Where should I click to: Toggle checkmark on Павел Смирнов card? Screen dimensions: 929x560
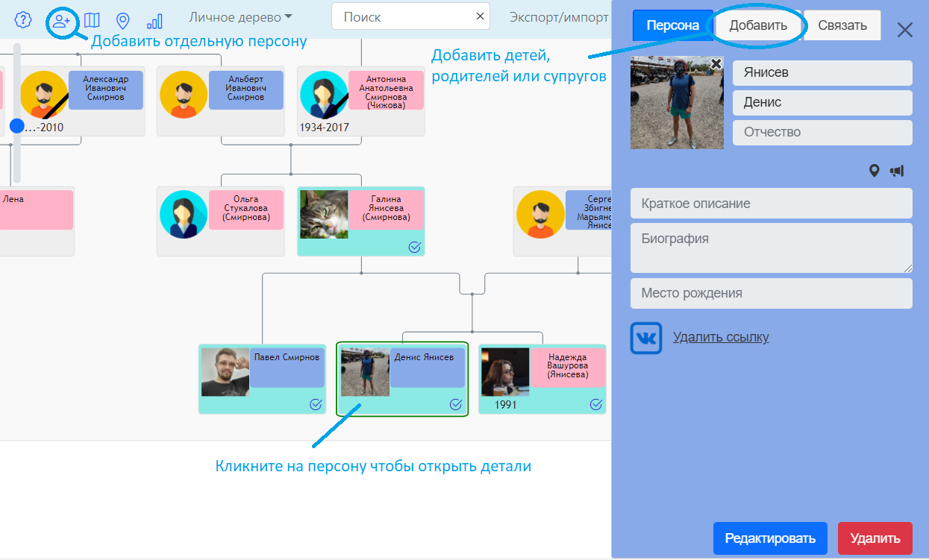(x=316, y=404)
